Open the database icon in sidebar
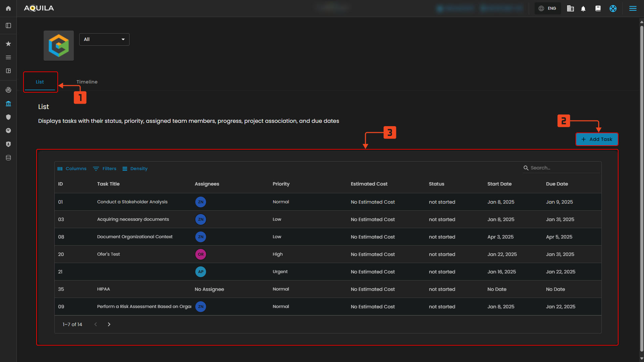The height and width of the screenshot is (362, 644). (8, 158)
